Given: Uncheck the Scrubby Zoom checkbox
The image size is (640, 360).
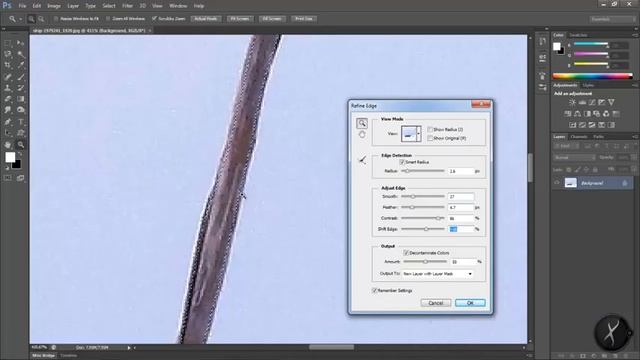Looking at the screenshot, I should pyautogui.click(x=154, y=19).
